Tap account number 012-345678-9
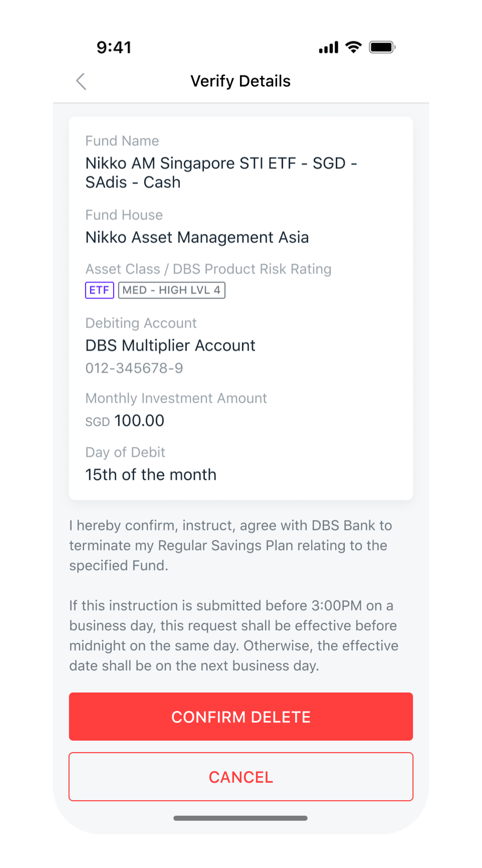The height and width of the screenshot is (868, 482). [134, 368]
